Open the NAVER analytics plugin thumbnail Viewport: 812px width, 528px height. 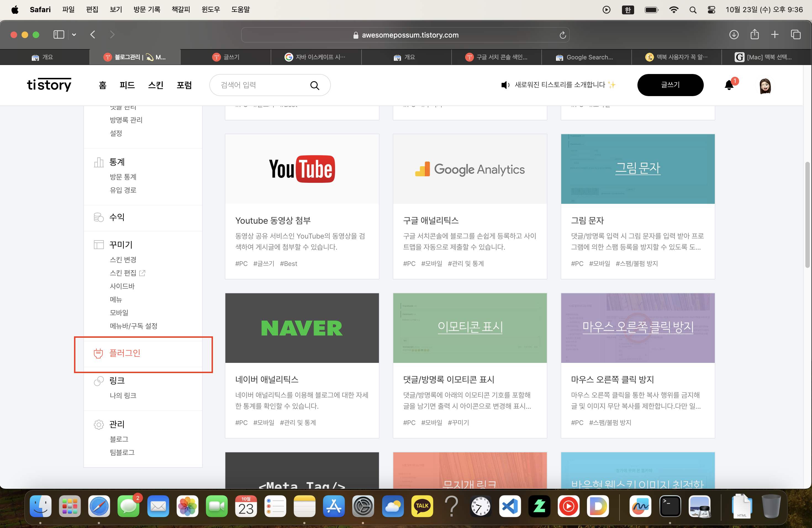pyautogui.click(x=302, y=328)
